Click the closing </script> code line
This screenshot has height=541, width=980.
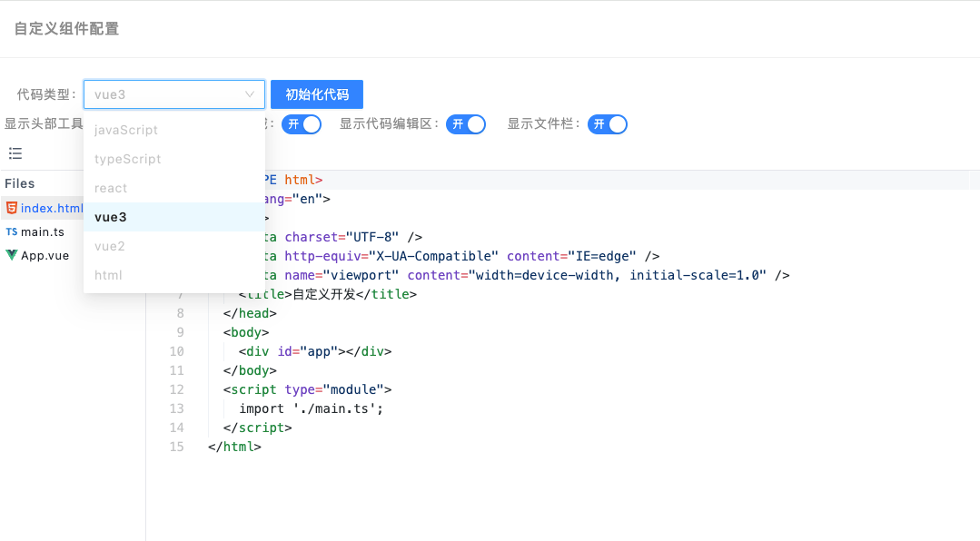258,428
